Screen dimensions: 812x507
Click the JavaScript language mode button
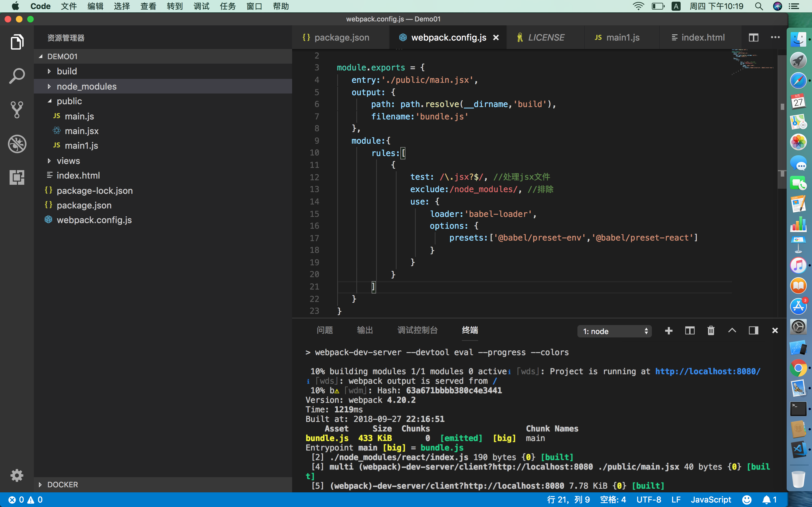(711, 500)
